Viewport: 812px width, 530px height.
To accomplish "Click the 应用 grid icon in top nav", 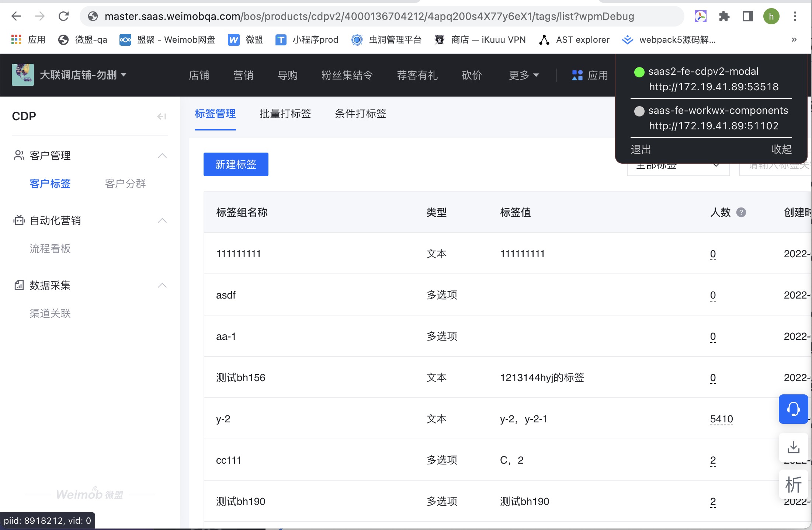I will (x=577, y=75).
